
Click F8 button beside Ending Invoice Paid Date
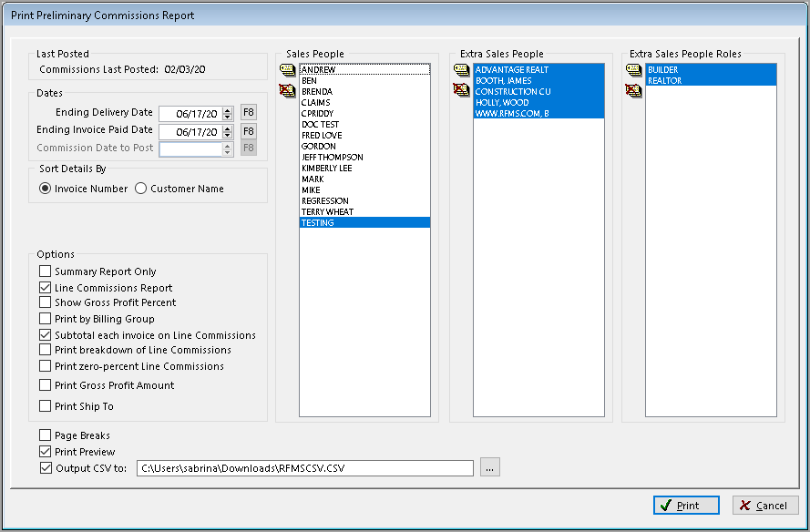249,131
